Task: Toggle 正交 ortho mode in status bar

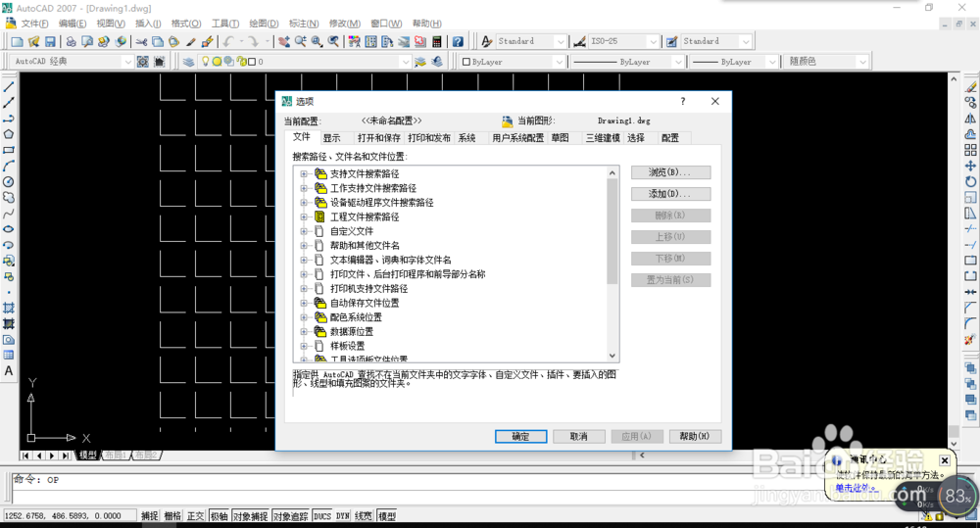Action: coord(196,516)
